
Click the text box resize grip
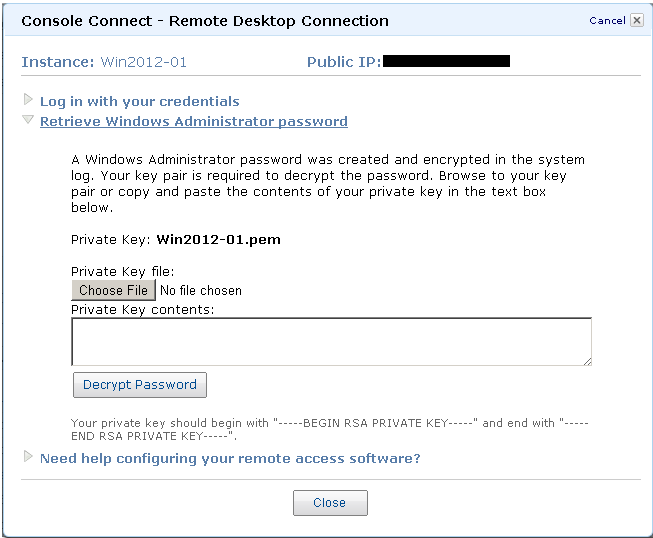(586, 360)
